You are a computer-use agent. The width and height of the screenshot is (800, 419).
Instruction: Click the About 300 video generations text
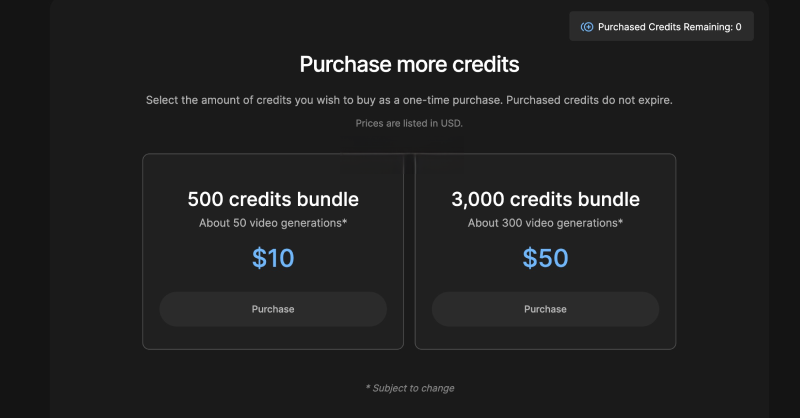542,222
